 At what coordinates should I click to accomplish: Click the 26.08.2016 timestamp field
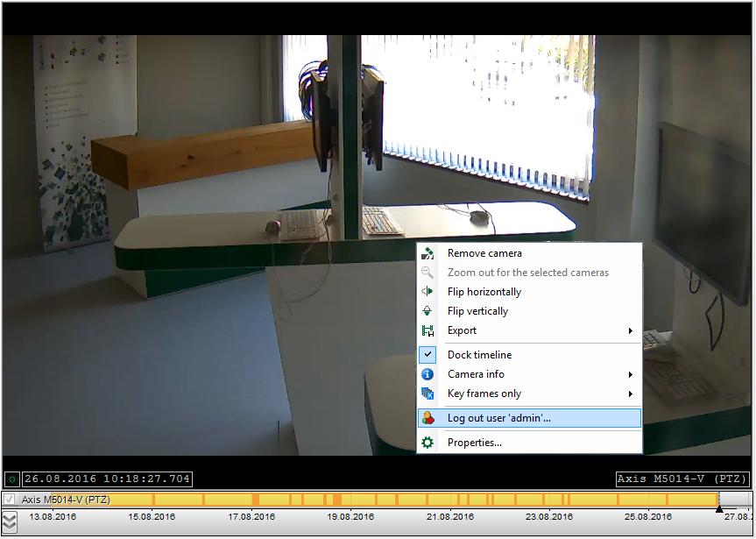point(107,479)
